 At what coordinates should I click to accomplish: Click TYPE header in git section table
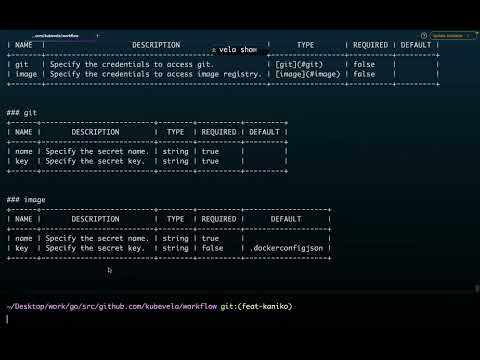[x=175, y=132]
